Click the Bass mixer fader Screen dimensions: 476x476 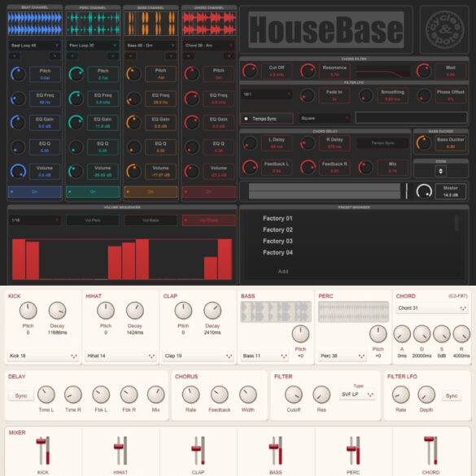coord(273,447)
